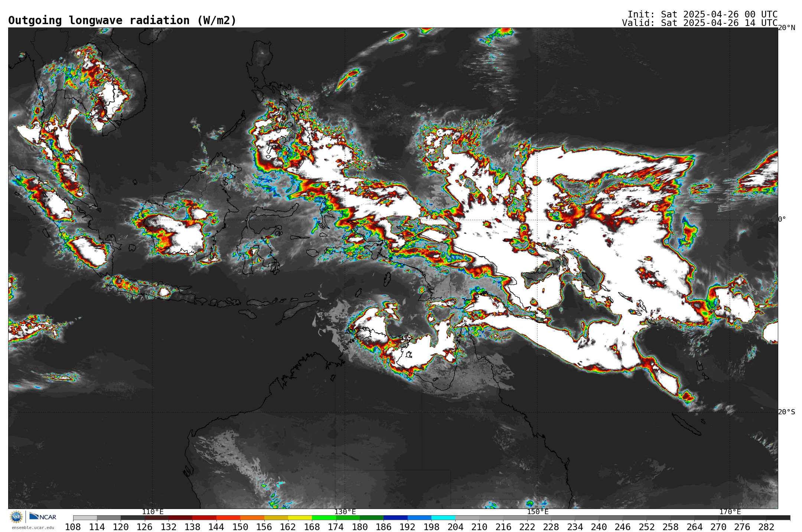The width and height of the screenshot is (802, 532).
Task: Pick the orange swatch at 150-156
Action: coord(252,518)
